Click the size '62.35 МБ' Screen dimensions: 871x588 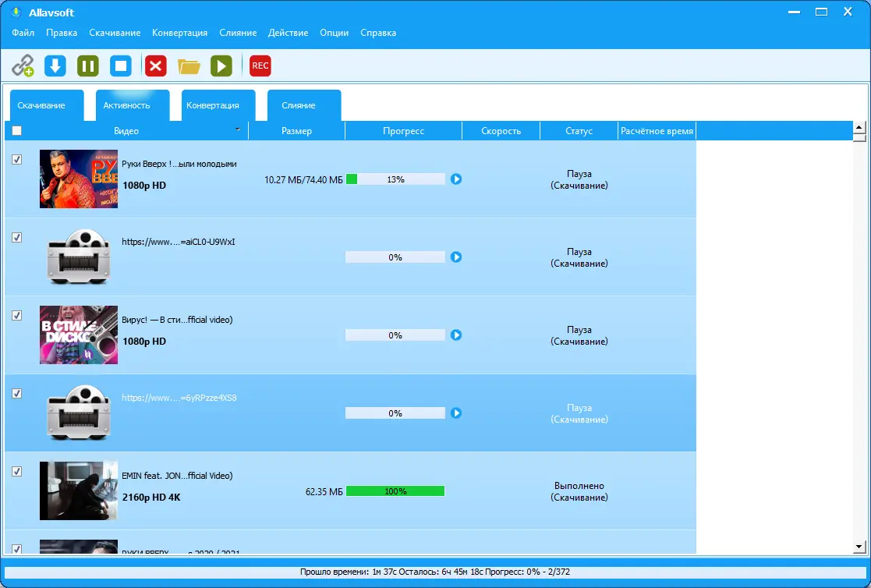tap(324, 491)
